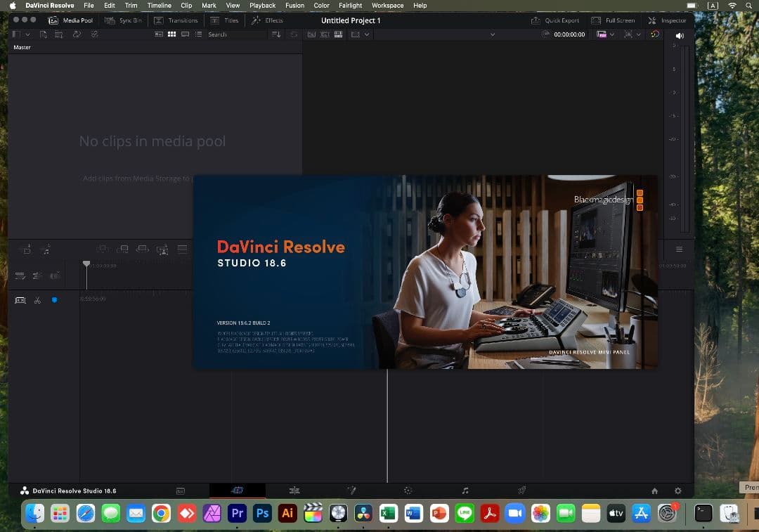Image resolution: width=759 pixels, height=532 pixels.
Task: Click the Project Manager home icon
Action: pos(655,491)
